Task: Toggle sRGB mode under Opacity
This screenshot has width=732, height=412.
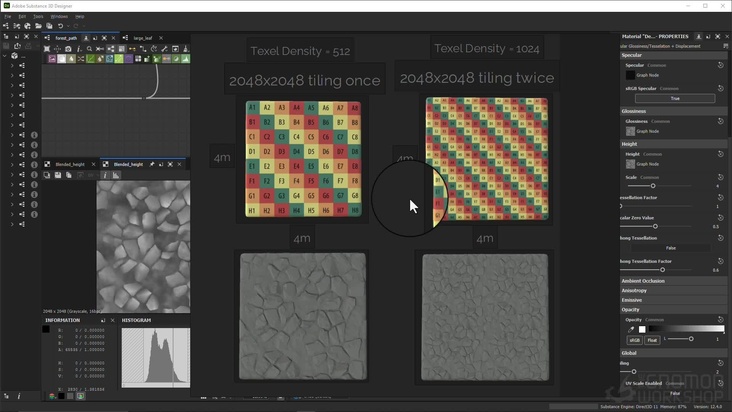Action: [x=634, y=340]
